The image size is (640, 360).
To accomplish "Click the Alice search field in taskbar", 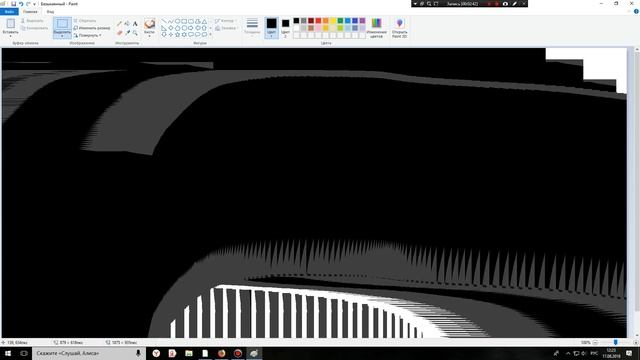I will 89,353.
